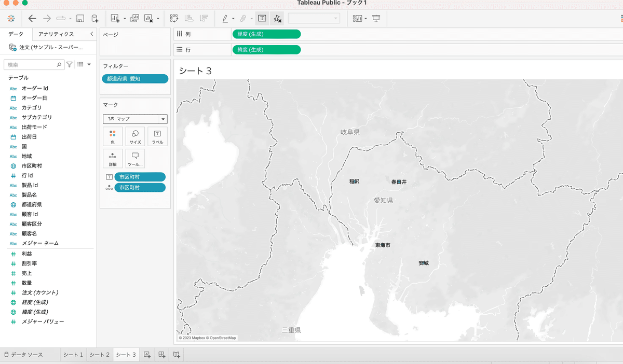623x364 pixels.
Task: Click the data source icon for 注文
Action: tap(12, 47)
